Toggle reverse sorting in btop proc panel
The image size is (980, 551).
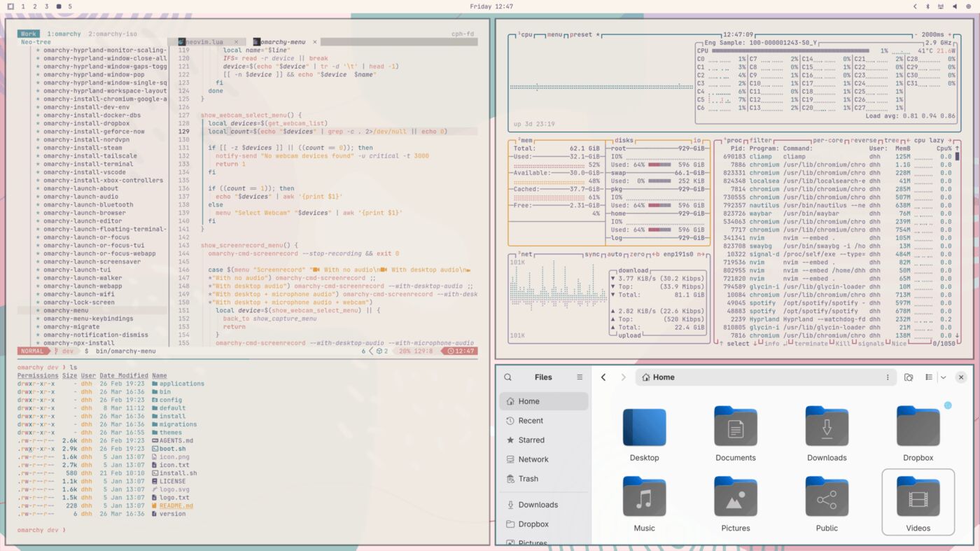[864, 141]
